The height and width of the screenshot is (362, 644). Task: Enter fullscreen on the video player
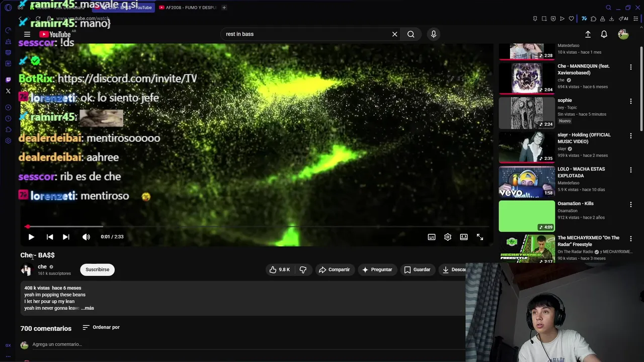[x=480, y=237]
